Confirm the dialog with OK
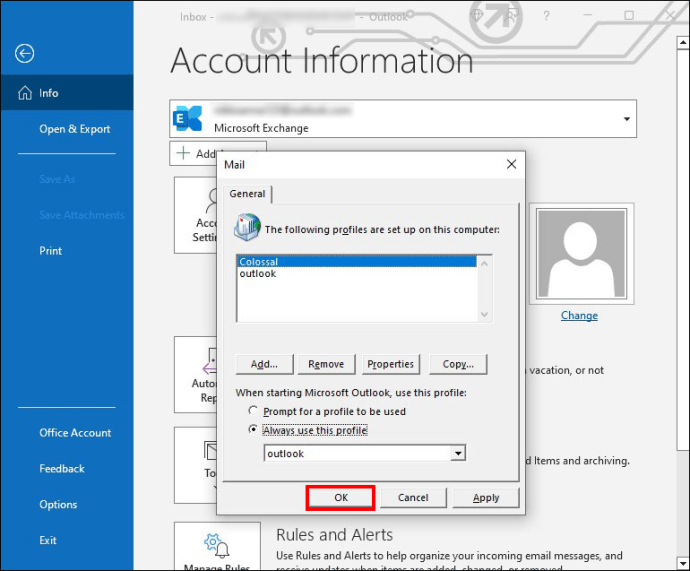Image resolution: width=690 pixels, height=571 pixels. point(341,498)
